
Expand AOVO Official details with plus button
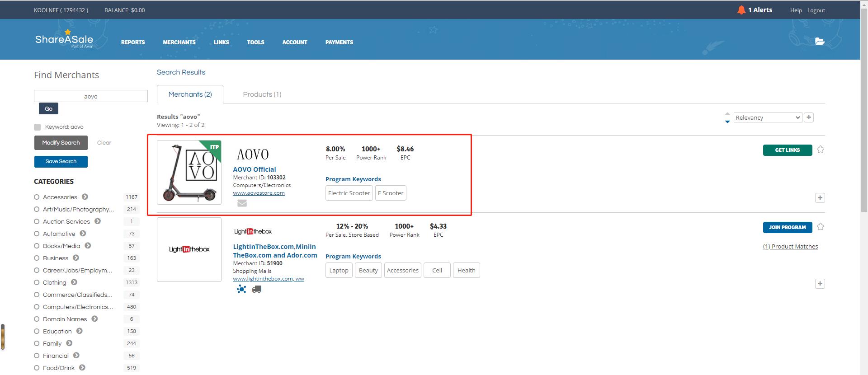820,198
